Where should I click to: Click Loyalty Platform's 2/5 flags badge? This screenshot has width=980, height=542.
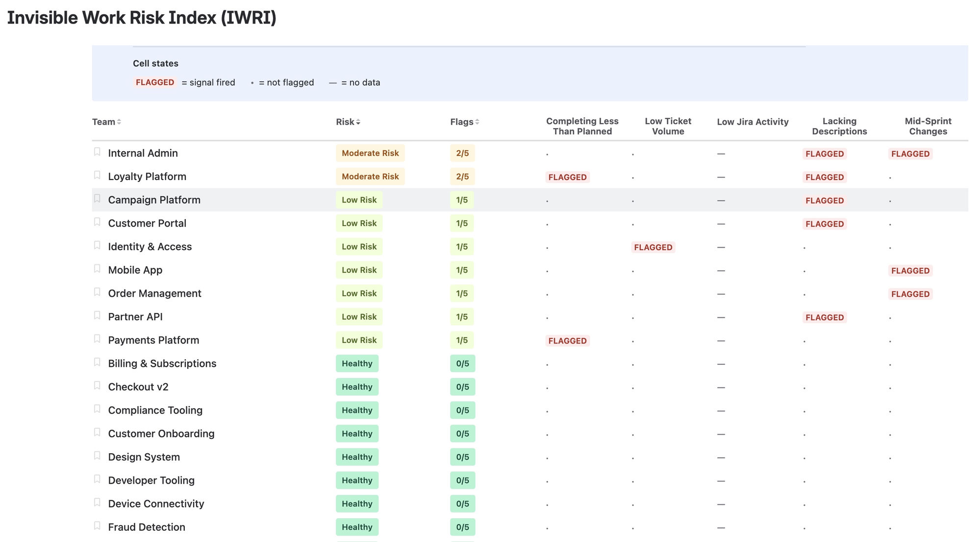coord(462,177)
